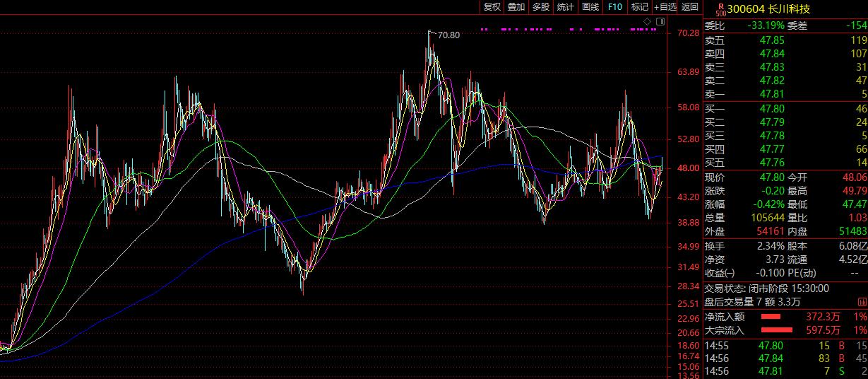This screenshot has height=379, width=868.
Task: Click the 48.00 price axis label
Action: pos(687,168)
